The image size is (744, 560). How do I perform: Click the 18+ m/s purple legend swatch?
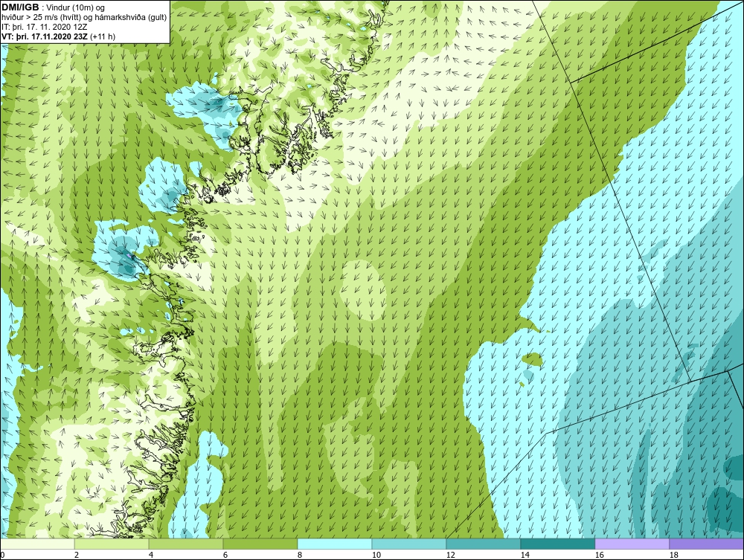(x=707, y=544)
